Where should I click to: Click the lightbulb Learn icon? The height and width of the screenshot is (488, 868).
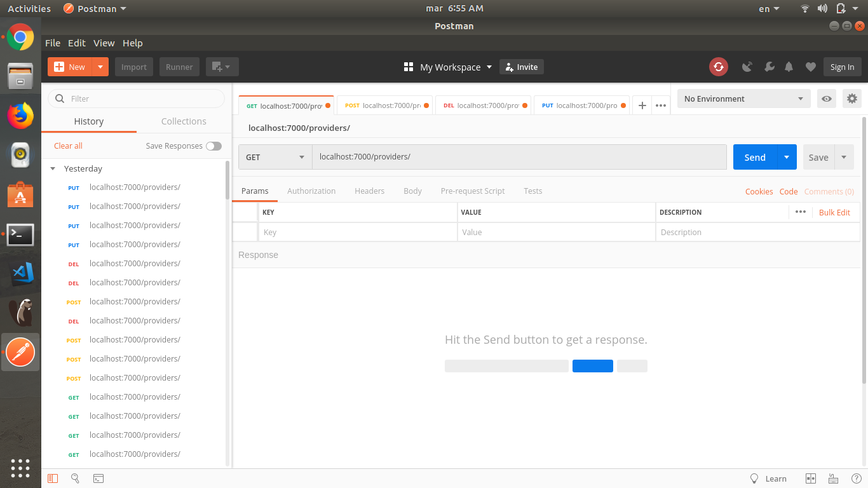click(754, 478)
